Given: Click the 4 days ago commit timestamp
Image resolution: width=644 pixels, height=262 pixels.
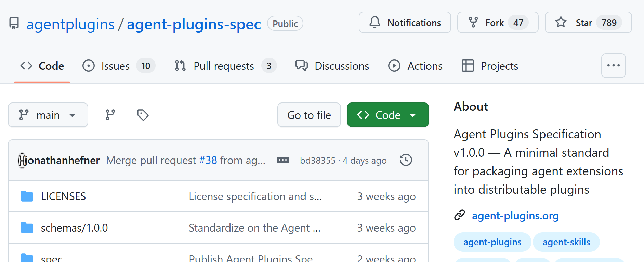Looking at the screenshot, I should [365, 161].
